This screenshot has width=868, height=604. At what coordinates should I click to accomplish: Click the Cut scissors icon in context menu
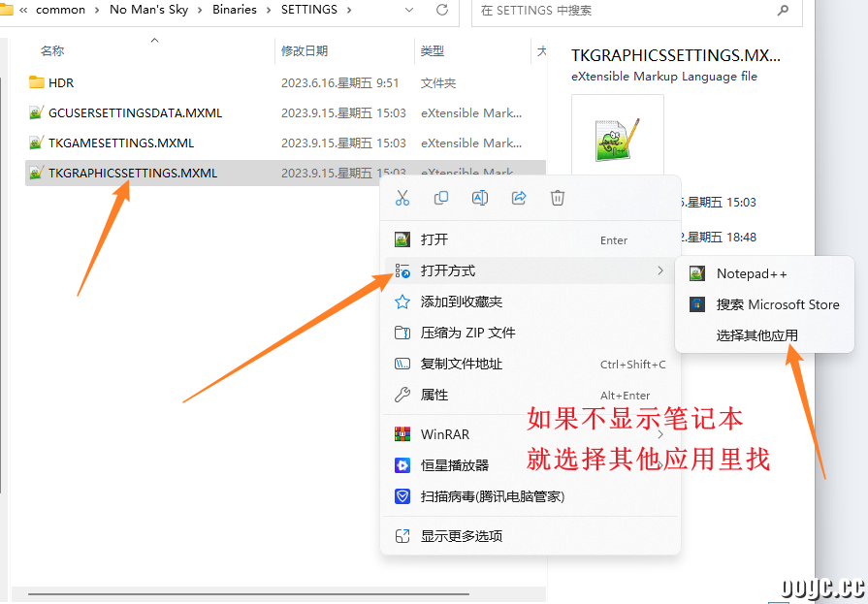(x=402, y=198)
